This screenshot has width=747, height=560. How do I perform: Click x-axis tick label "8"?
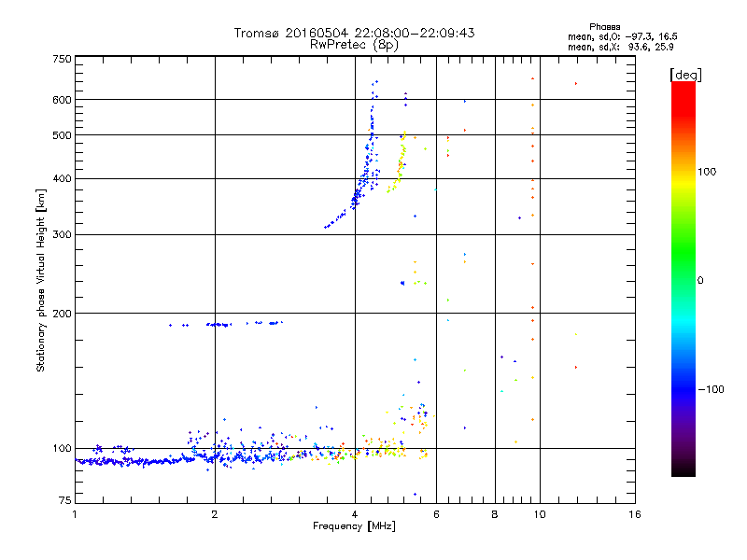[495, 514]
